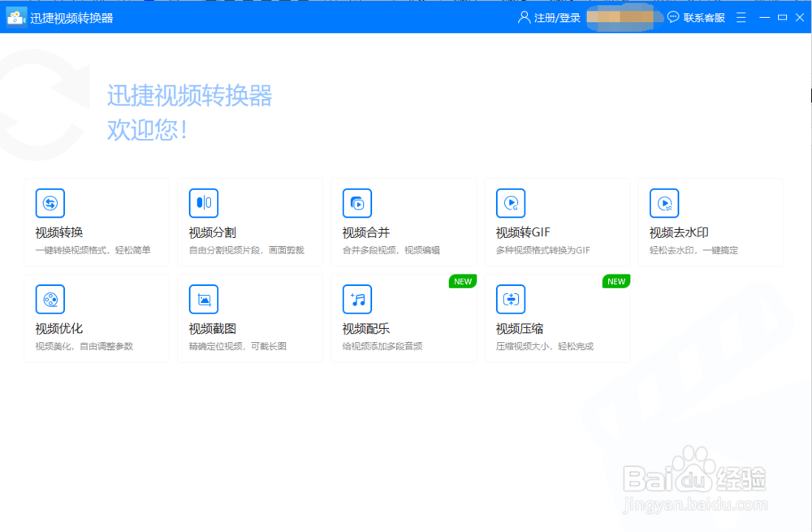Click description 自由分割视频片段，画面剪裁

pyautogui.click(x=247, y=250)
